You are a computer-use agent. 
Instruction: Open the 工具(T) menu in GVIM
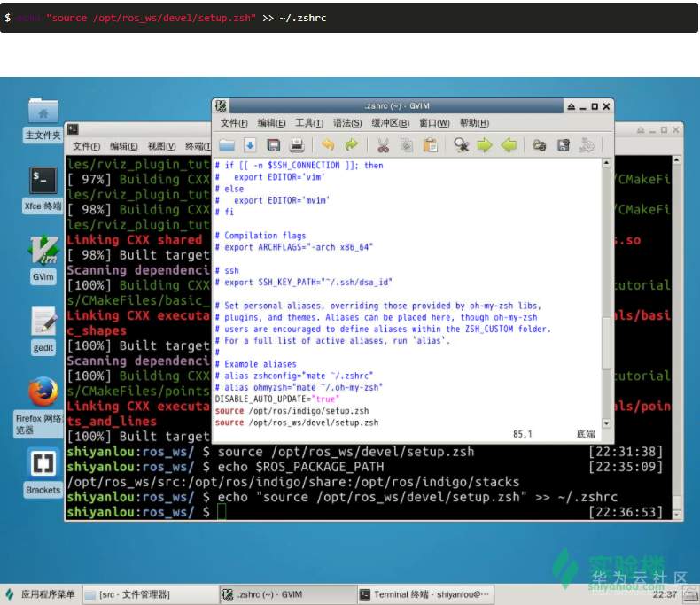pos(309,123)
